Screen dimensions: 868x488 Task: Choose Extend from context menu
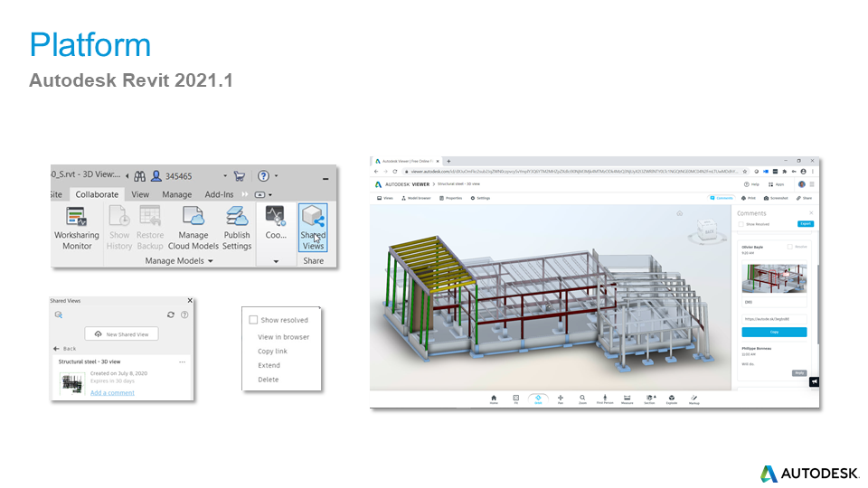point(269,366)
